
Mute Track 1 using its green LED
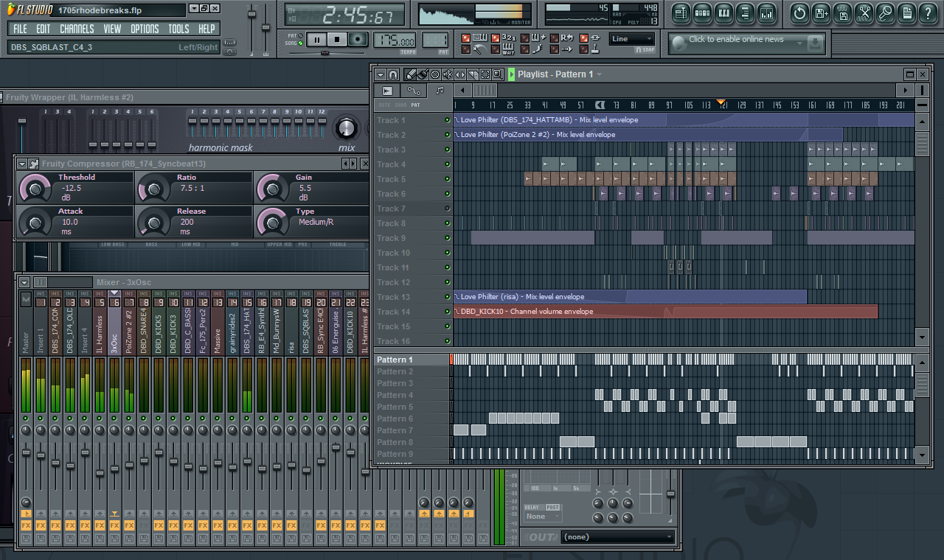(447, 120)
